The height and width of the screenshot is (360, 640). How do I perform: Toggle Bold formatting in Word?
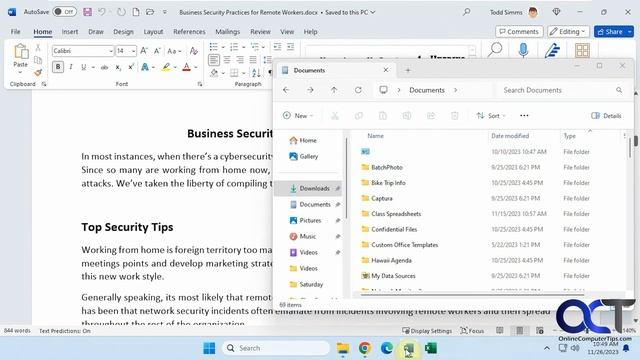58,67
